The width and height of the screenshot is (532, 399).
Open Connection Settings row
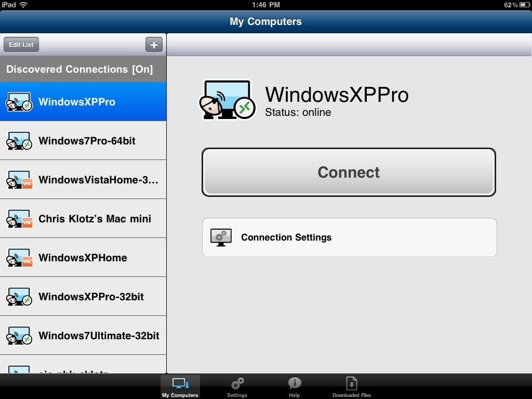350,237
